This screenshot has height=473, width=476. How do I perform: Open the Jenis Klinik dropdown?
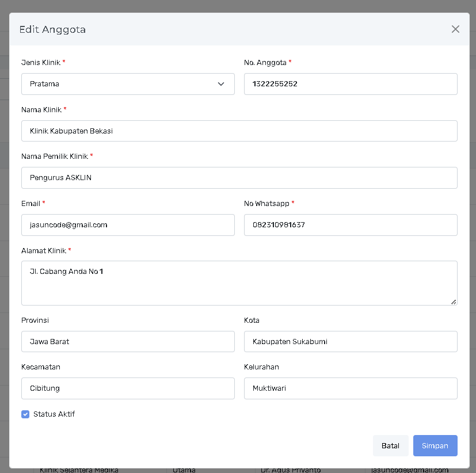[128, 84]
